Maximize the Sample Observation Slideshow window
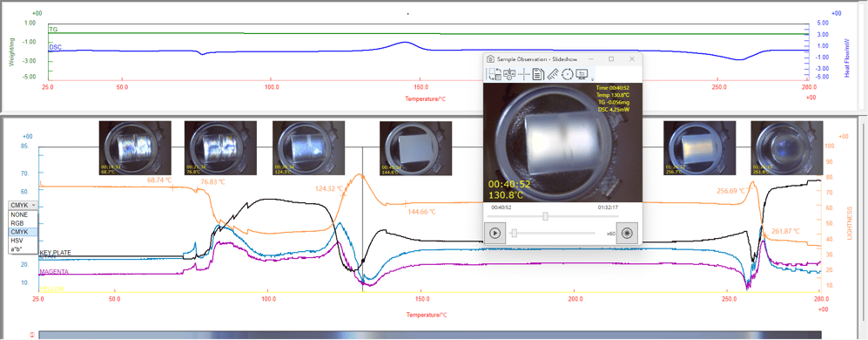This screenshot has width=868, height=340. (611, 58)
